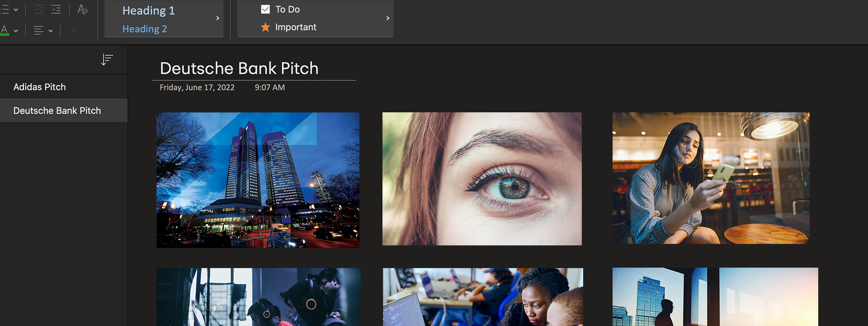Viewport: 868px width, 326px height.
Task: Select the close-up blue eye photo
Action: [482, 179]
